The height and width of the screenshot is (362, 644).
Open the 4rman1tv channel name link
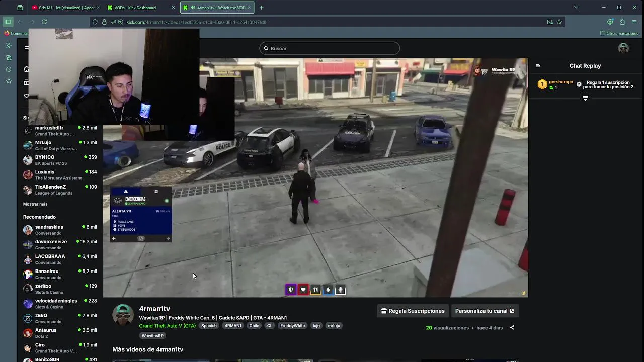(154, 309)
